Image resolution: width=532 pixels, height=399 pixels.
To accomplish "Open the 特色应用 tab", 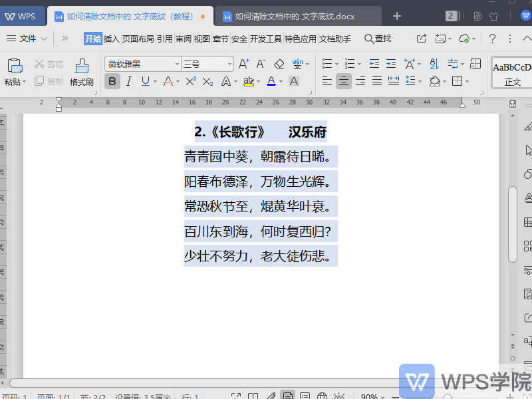I will point(301,39).
